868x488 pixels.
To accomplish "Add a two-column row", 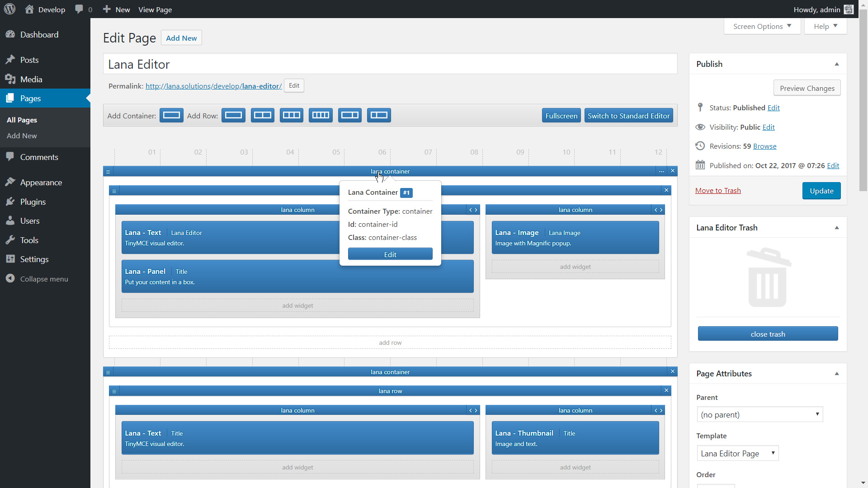I will tap(263, 115).
